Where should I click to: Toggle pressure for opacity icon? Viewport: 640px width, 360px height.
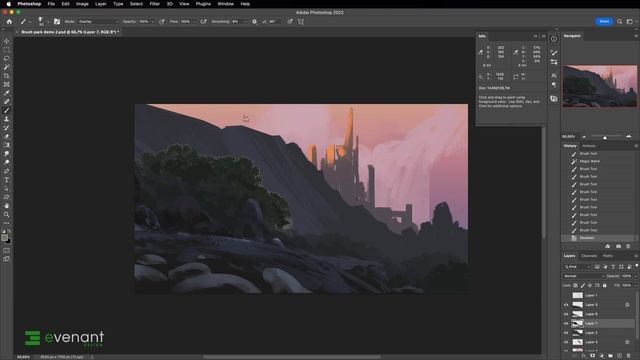click(x=162, y=22)
